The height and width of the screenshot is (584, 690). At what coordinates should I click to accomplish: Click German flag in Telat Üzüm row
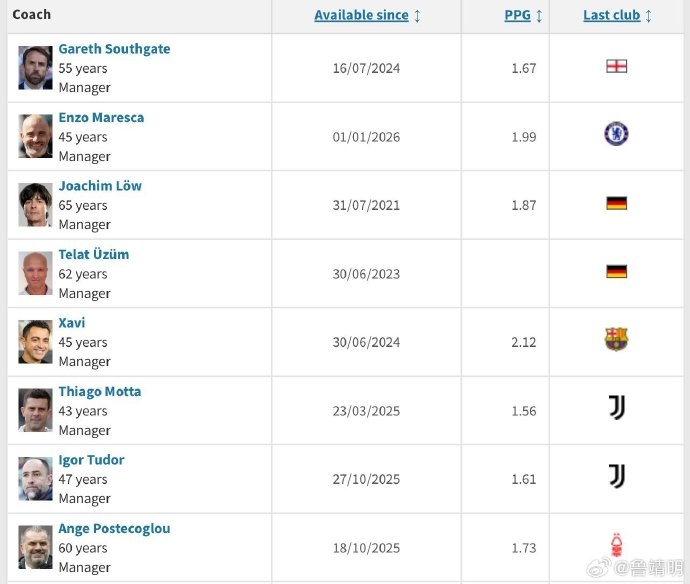(617, 271)
